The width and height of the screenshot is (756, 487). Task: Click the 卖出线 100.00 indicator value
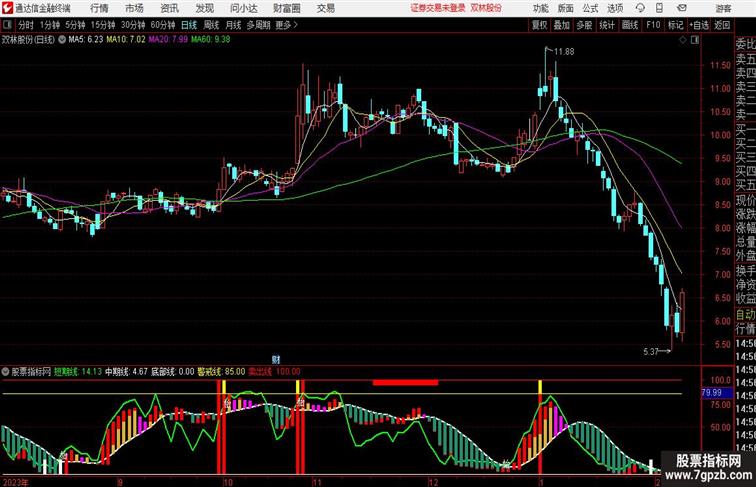point(274,372)
